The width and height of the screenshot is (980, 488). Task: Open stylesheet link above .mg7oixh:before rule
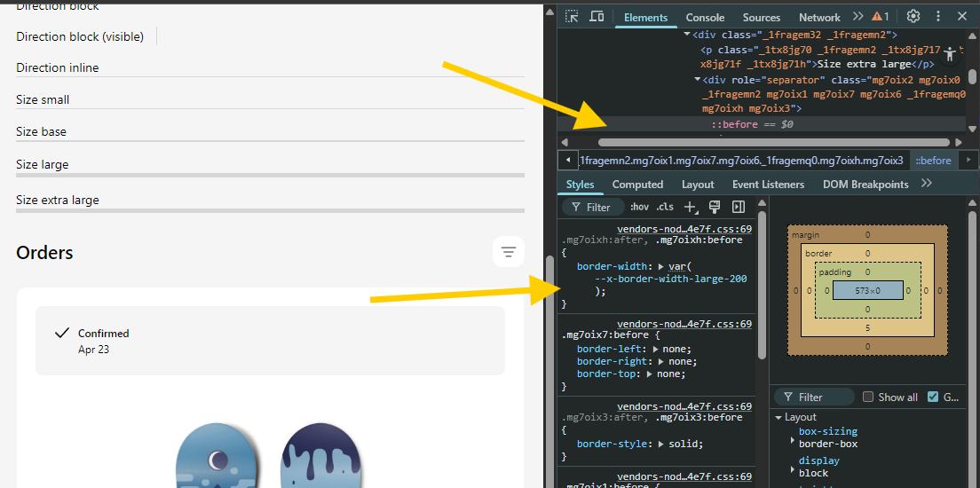(684, 229)
